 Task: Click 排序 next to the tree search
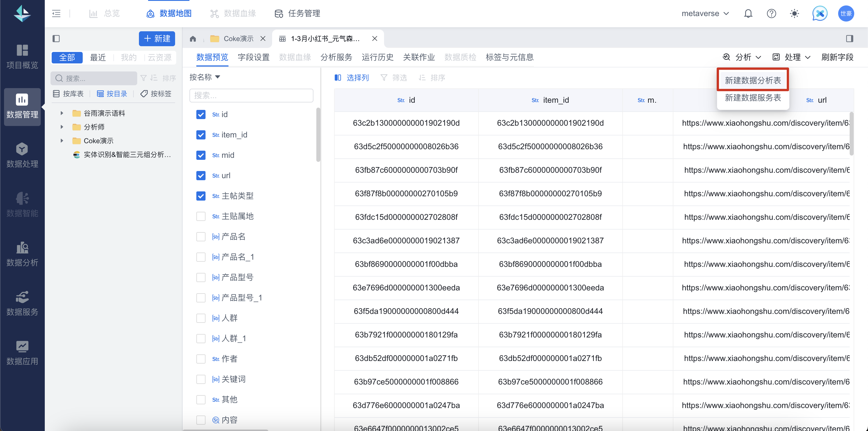click(x=163, y=78)
